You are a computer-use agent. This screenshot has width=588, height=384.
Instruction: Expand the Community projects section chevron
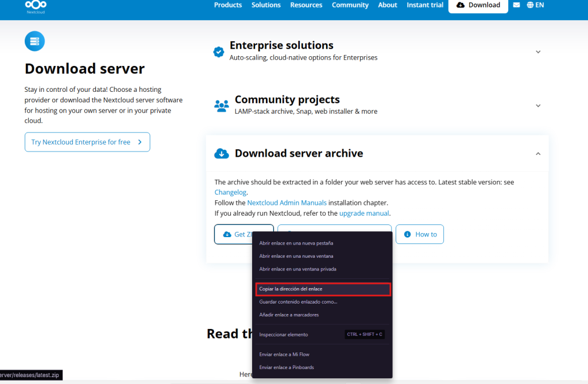[538, 106]
